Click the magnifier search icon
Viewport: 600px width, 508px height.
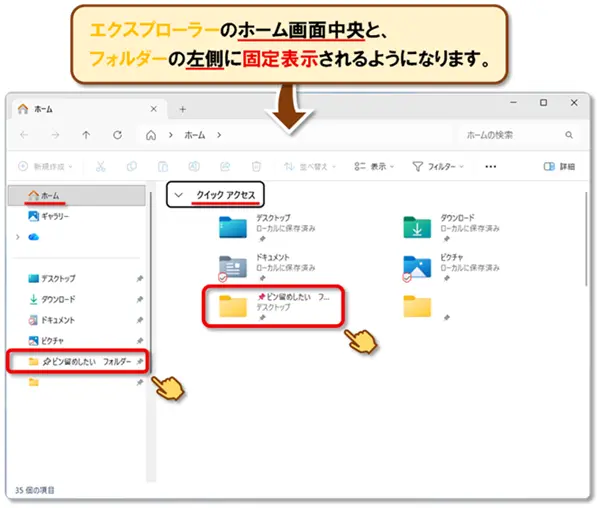point(569,135)
